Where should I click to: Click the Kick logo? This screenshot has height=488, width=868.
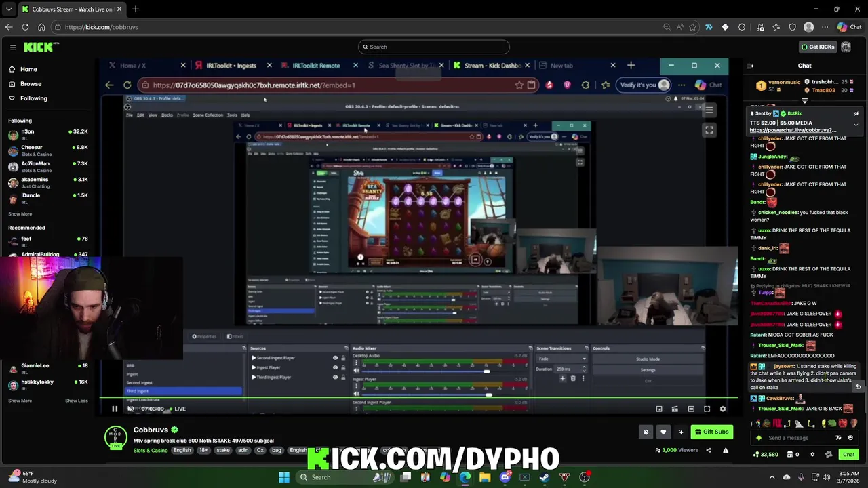(41, 47)
